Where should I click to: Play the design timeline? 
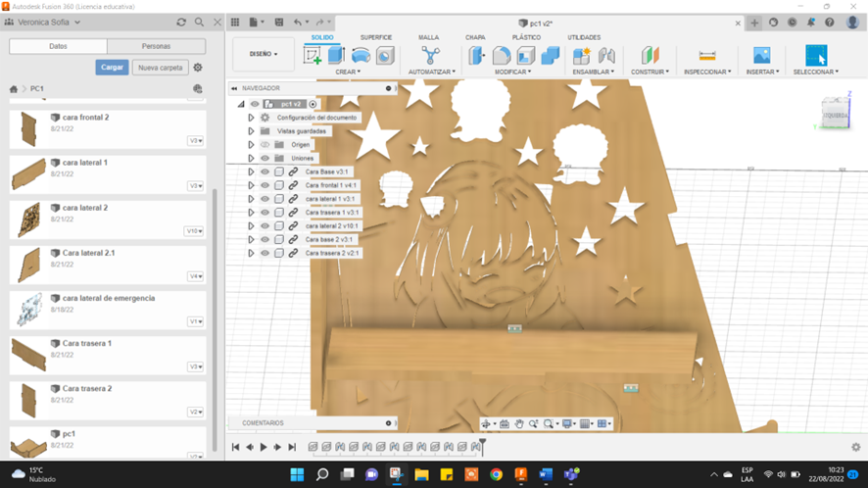tap(264, 447)
